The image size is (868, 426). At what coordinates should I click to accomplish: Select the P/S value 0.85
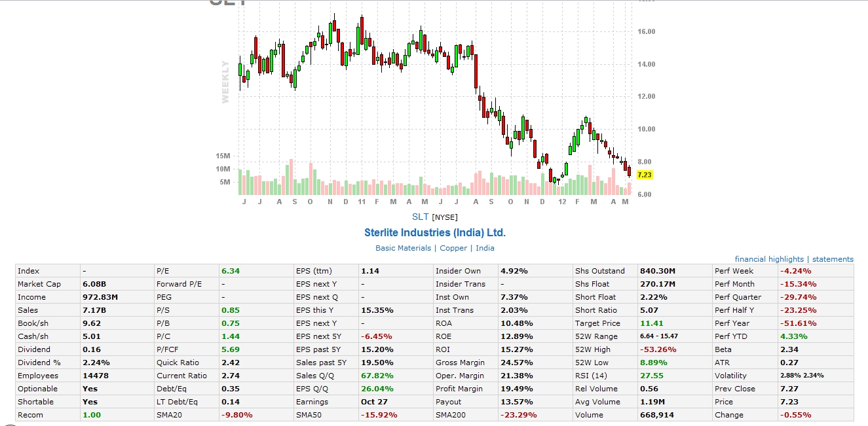point(231,310)
